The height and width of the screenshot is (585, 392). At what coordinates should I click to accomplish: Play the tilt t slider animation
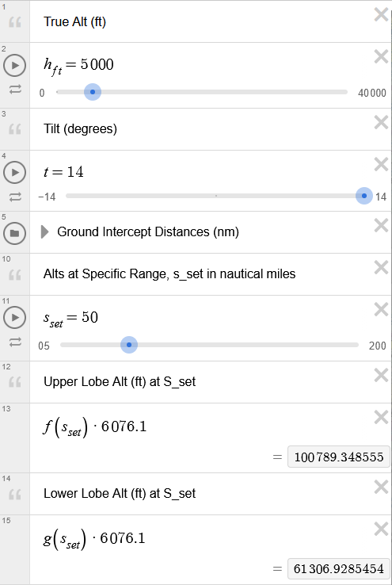pos(14,172)
